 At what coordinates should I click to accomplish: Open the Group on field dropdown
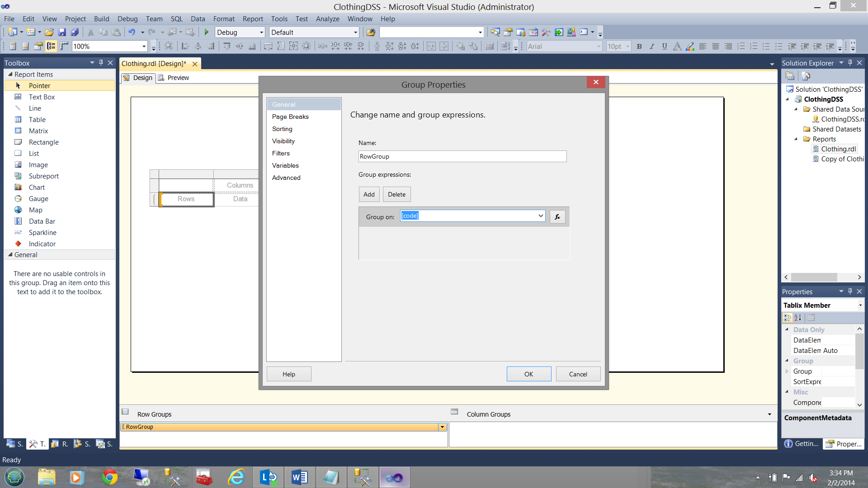pos(541,216)
